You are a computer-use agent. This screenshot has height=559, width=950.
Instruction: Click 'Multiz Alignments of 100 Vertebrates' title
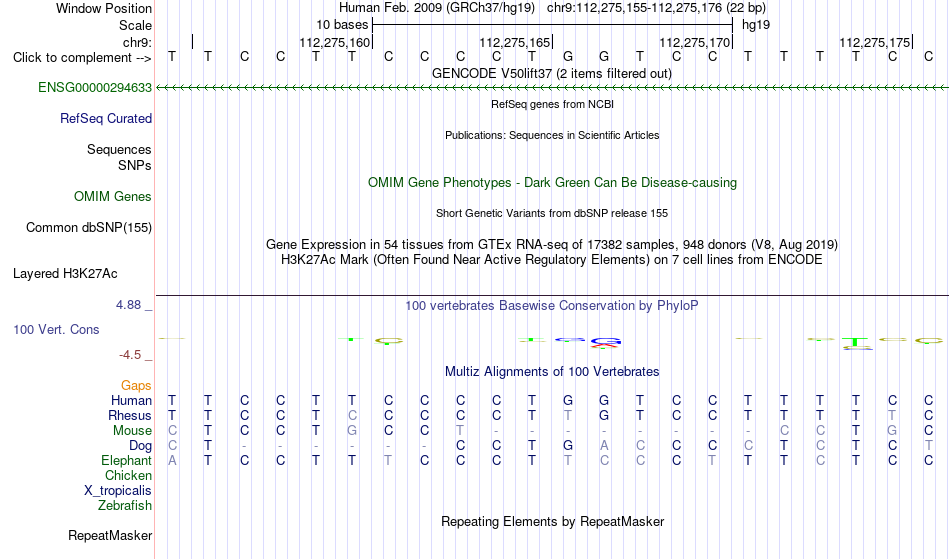pyautogui.click(x=552, y=371)
